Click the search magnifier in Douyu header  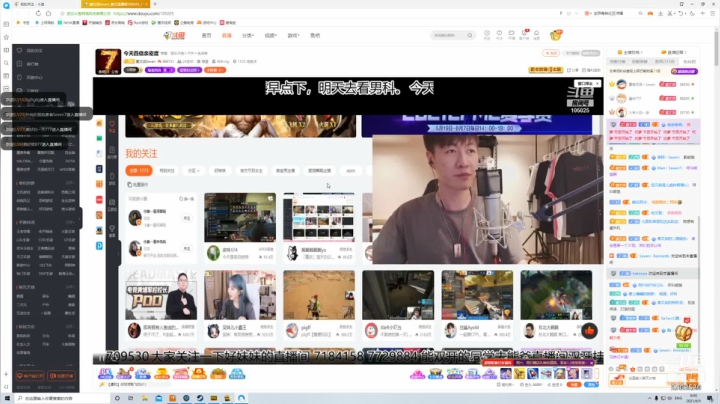coord(469,35)
